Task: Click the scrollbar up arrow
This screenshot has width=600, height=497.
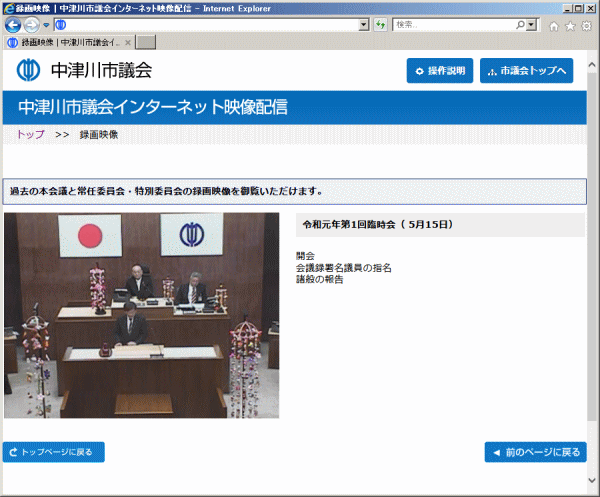Action: [592, 65]
